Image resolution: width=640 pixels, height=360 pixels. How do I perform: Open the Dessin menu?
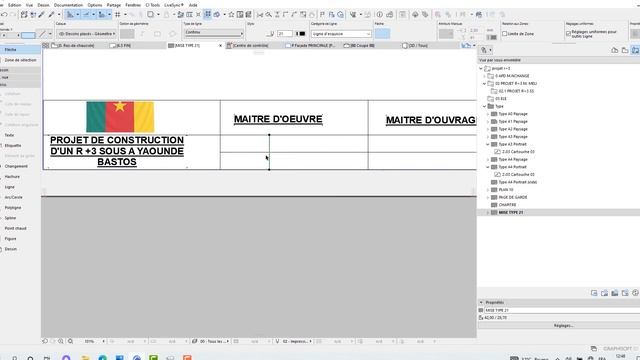pyautogui.click(x=43, y=5)
